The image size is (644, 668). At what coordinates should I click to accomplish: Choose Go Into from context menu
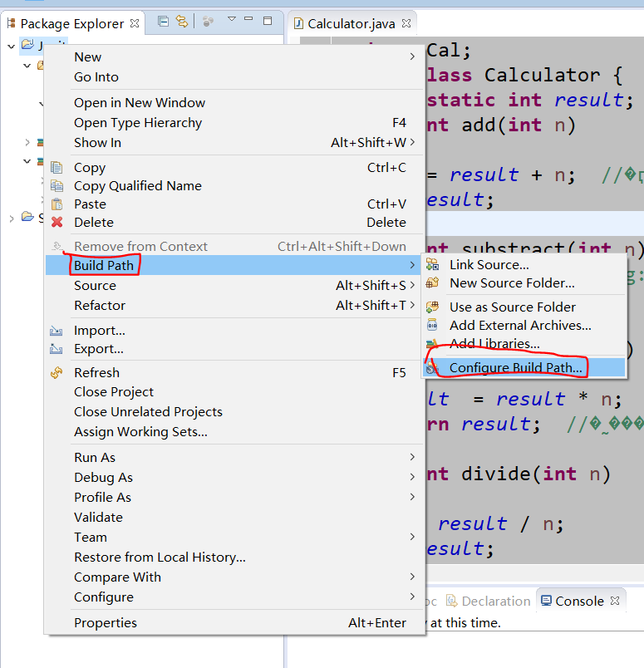[234, 76]
